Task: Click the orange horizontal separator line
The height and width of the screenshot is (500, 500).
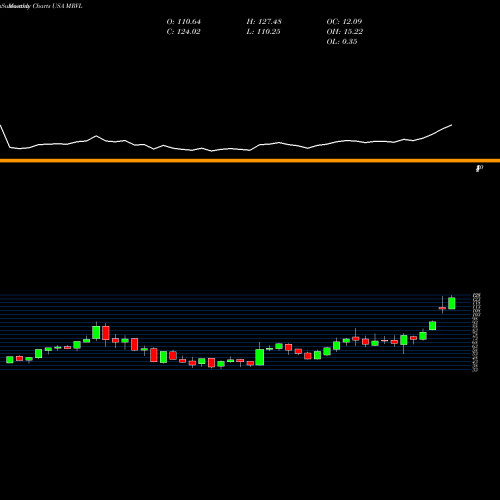Action: [x=250, y=161]
